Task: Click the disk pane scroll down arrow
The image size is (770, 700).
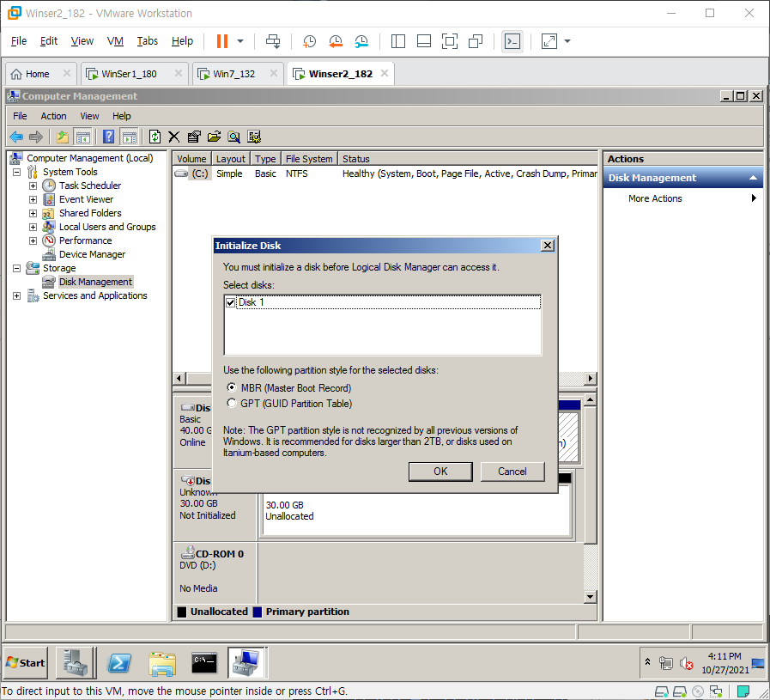Action: point(591,597)
